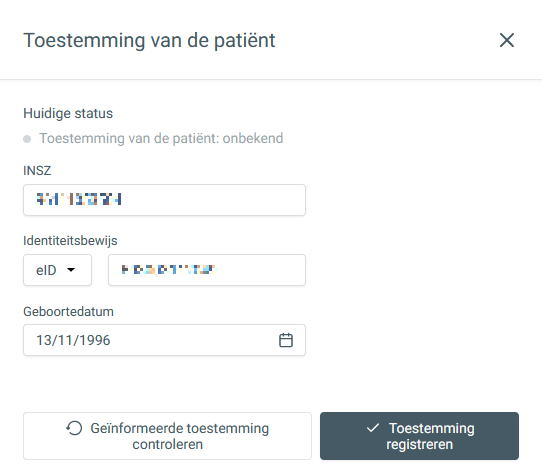Click the circular refresh arrow icon
Screen dimensions: 542x474
[74, 428]
